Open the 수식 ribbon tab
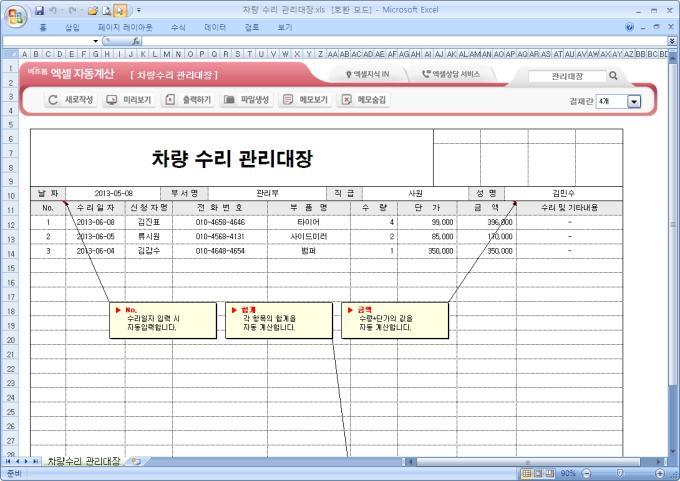This screenshot has height=481, width=680. point(178,27)
